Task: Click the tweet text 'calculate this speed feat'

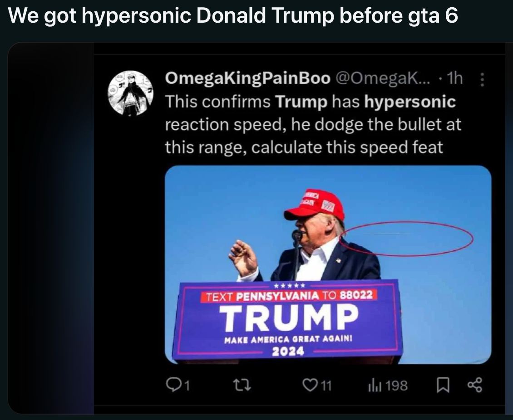Action: [347, 147]
